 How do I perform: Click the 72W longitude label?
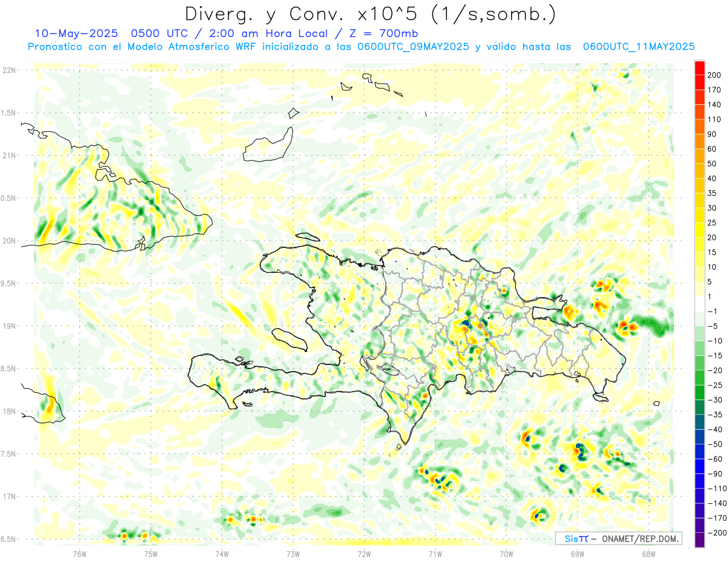coord(364,553)
